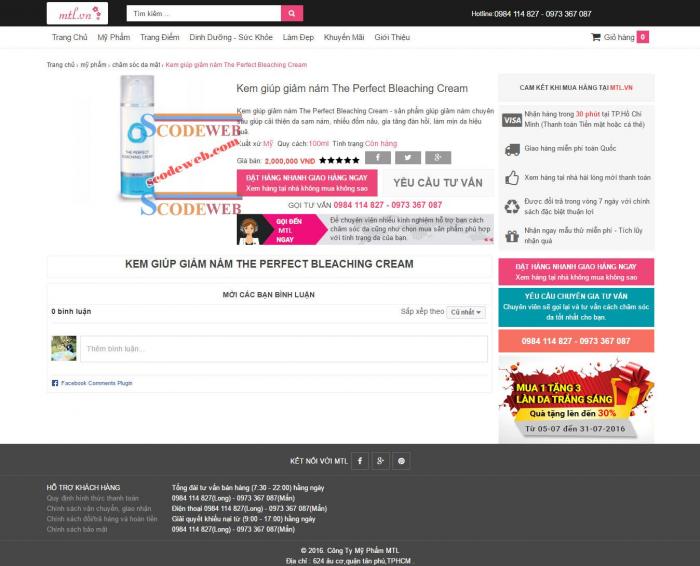Screen dimensions: 700x566
Task: Click origin Mỹ link
Action: click(x=268, y=144)
